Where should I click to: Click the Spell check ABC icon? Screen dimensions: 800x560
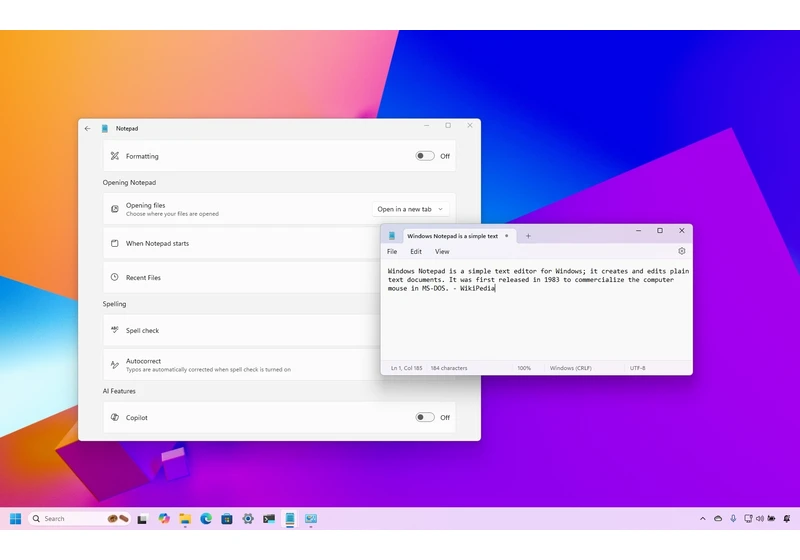[x=115, y=330]
